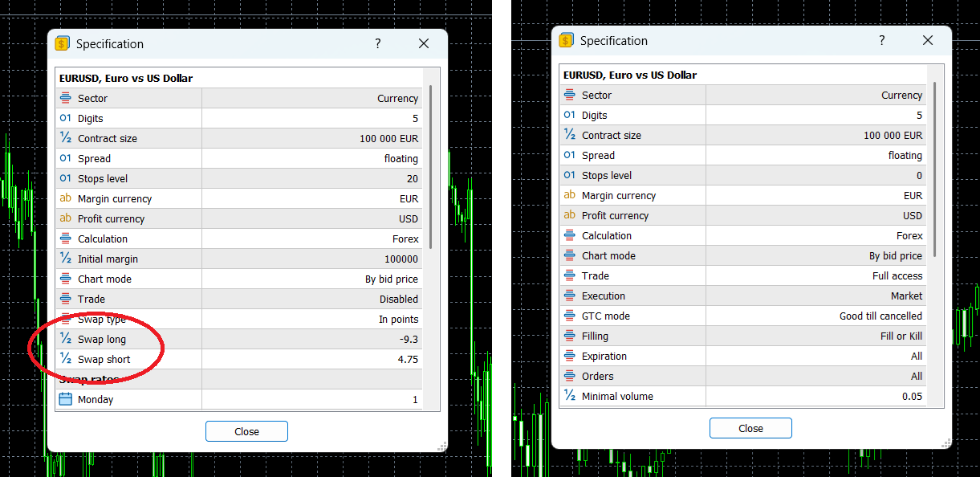Select Execution value 'Market' in right window
Screen dimensions: 980x477
click(907, 296)
